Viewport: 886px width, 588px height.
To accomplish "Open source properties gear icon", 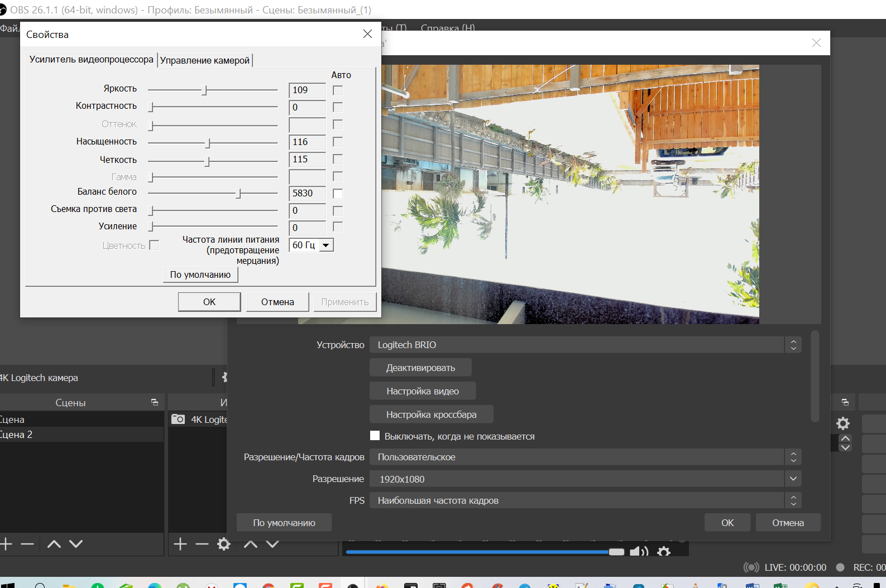I will click(224, 544).
